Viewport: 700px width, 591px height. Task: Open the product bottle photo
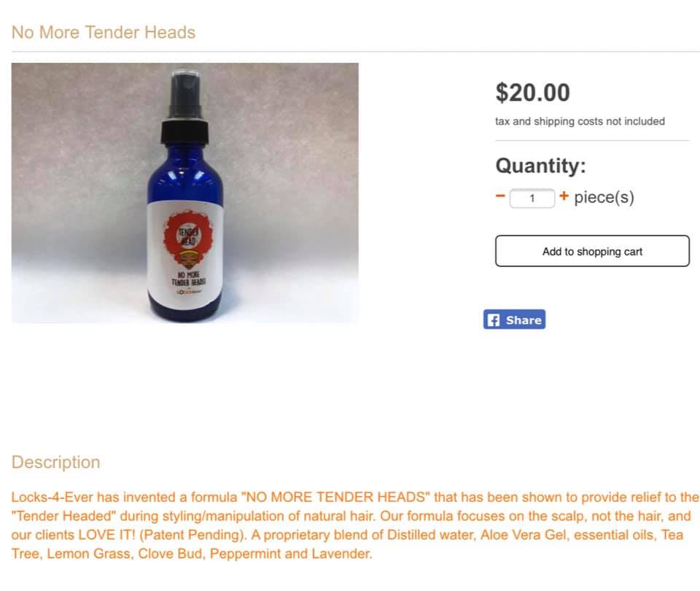[x=184, y=193]
